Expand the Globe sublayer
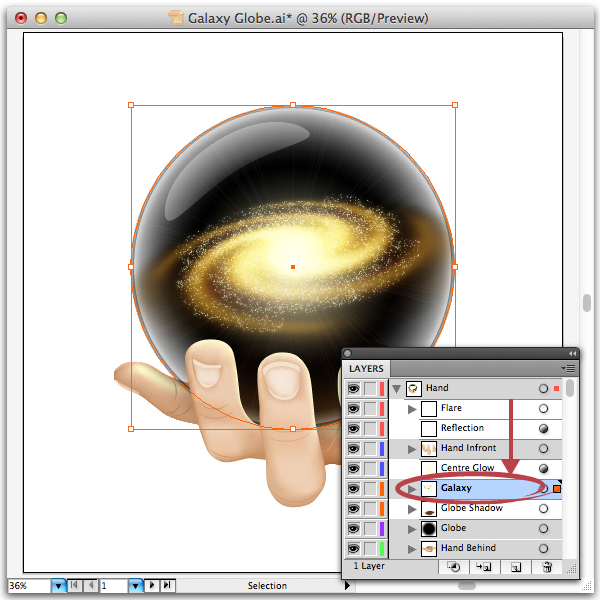 pos(412,529)
